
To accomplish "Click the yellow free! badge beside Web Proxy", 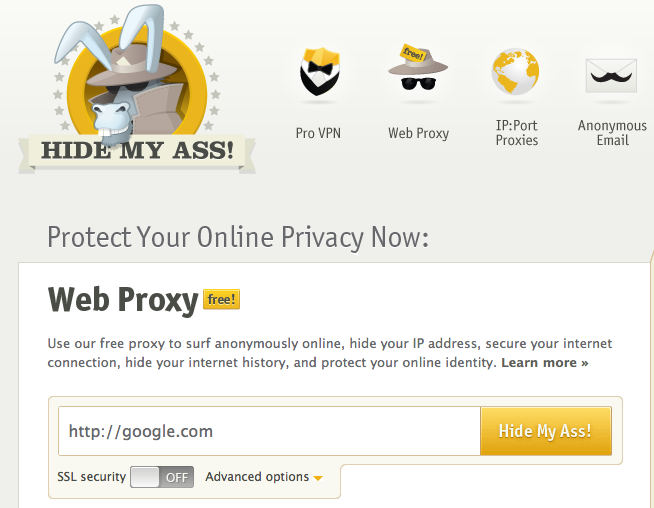I will [x=221, y=299].
